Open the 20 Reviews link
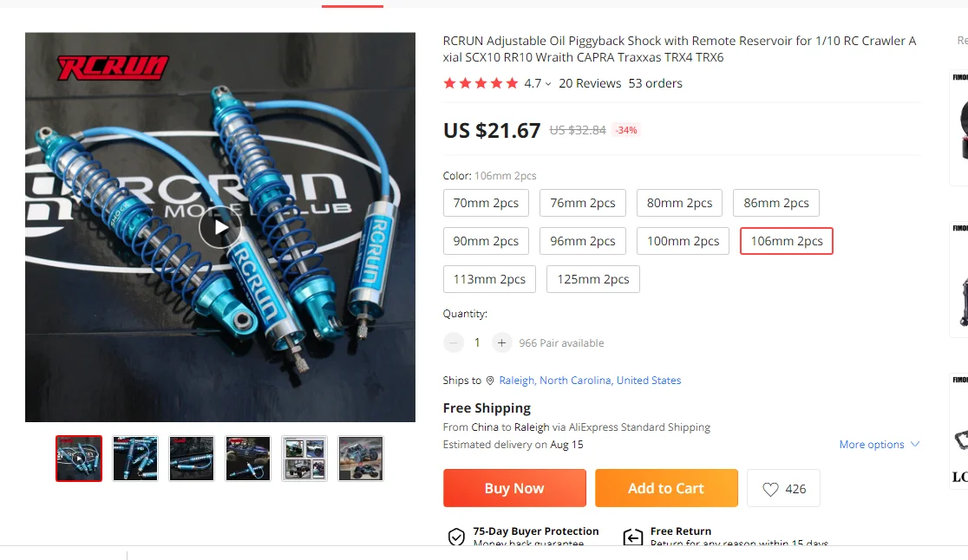This screenshot has height=560, width=968. (590, 83)
